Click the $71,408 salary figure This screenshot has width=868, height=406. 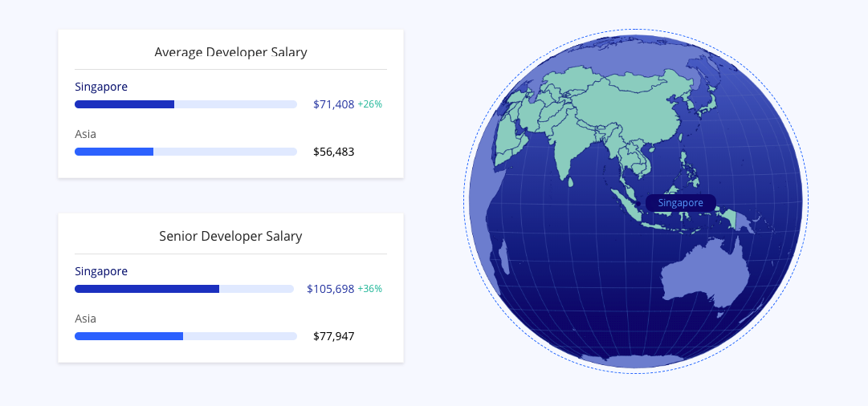point(333,104)
